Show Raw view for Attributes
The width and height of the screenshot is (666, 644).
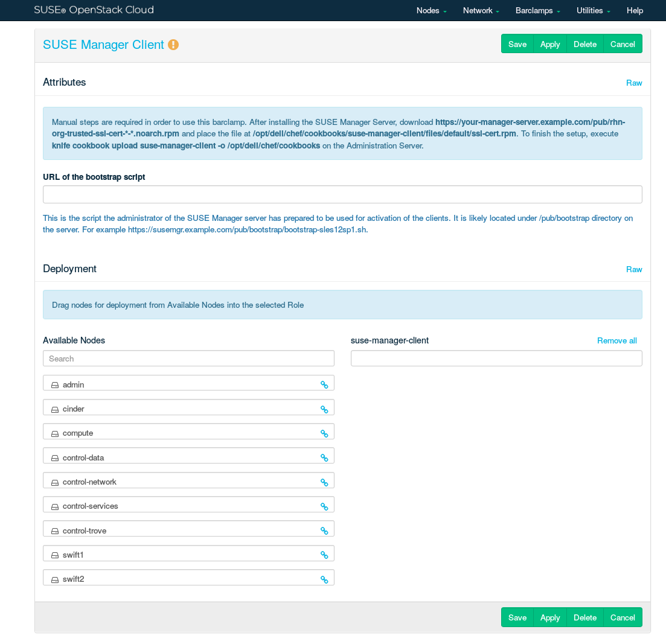[634, 83]
